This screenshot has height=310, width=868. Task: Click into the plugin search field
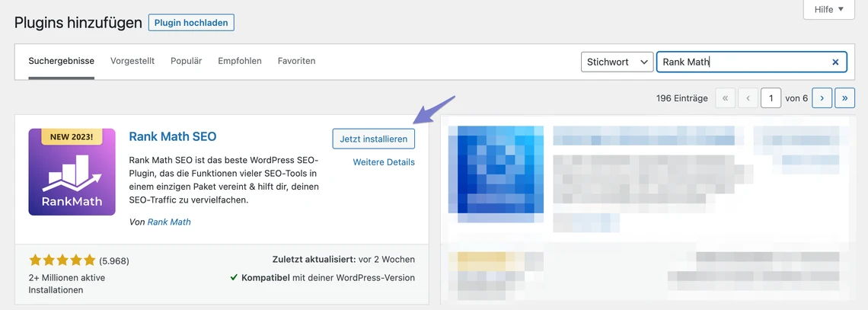point(742,62)
